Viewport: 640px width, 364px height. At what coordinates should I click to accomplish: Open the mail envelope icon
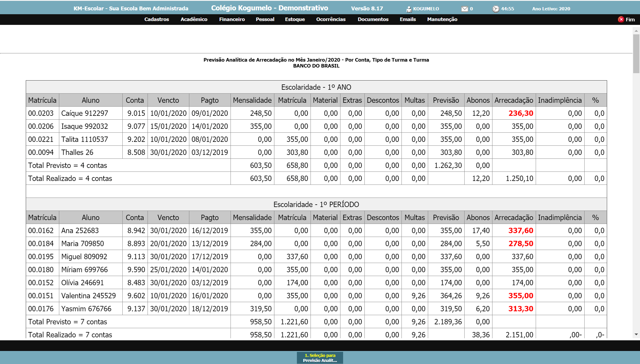(465, 9)
